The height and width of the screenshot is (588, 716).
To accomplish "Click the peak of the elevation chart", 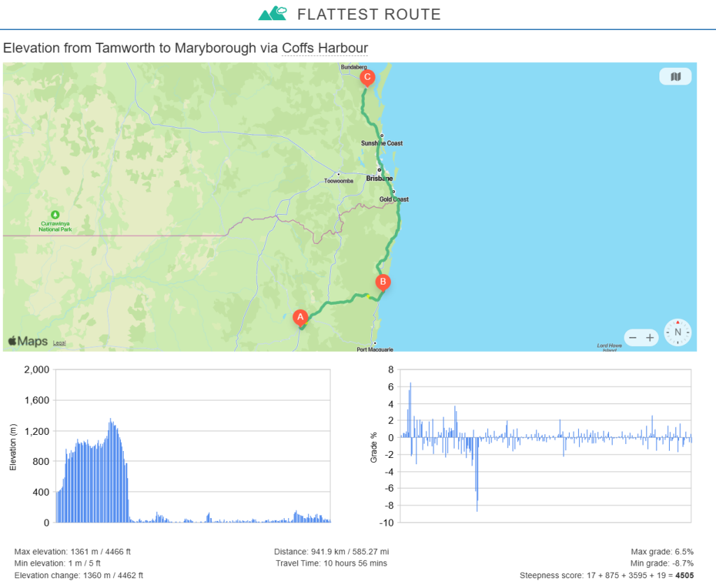I will 110,420.
